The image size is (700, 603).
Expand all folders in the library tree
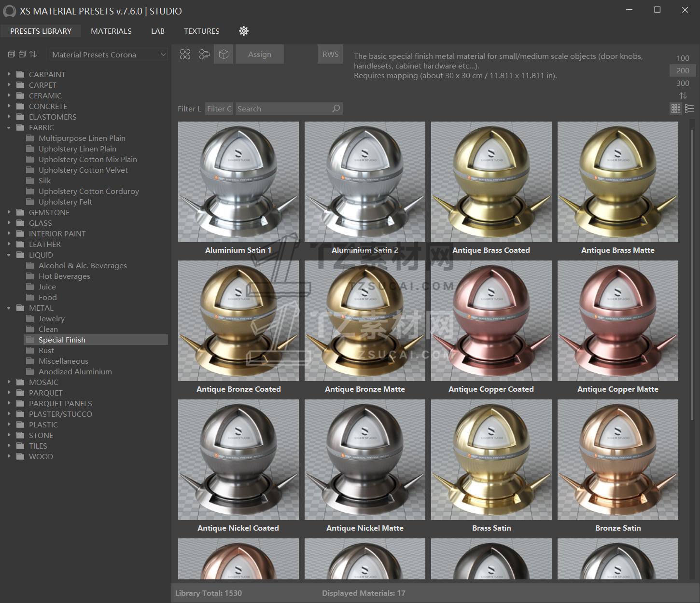tap(12, 55)
